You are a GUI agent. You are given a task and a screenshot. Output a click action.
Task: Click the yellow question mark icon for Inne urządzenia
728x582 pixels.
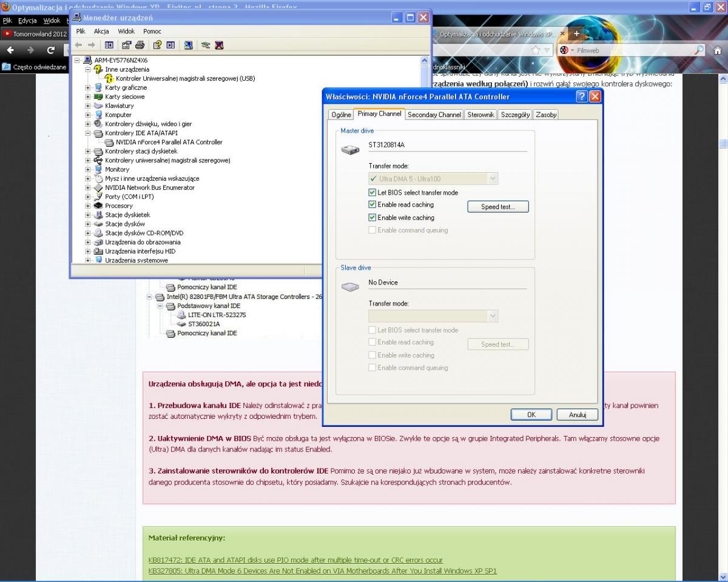[99, 69]
